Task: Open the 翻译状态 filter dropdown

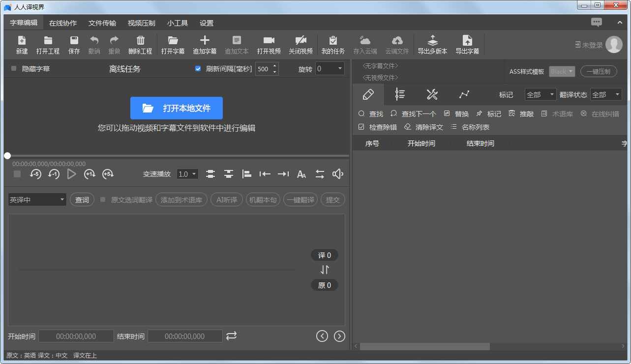Action: tap(606, 94)
